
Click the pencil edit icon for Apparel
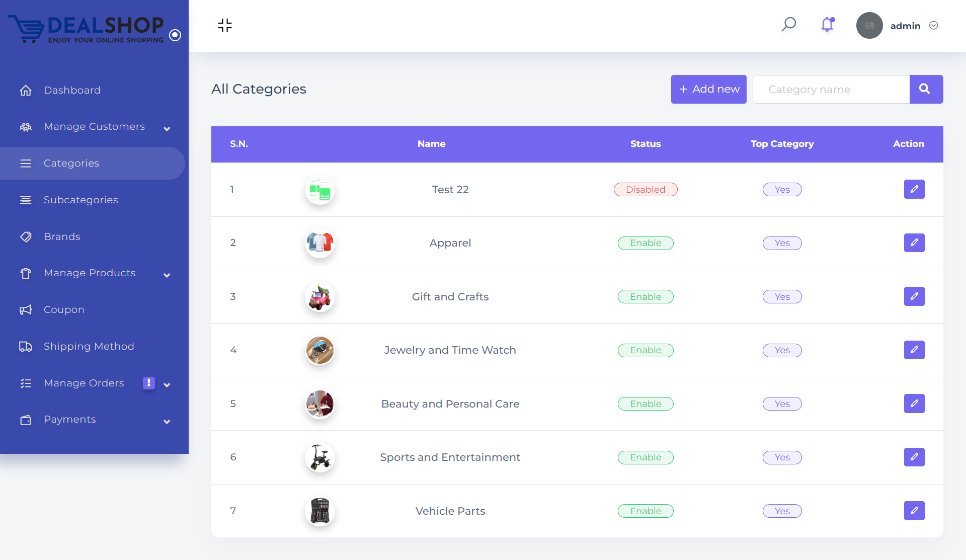(x=914, y=243)
